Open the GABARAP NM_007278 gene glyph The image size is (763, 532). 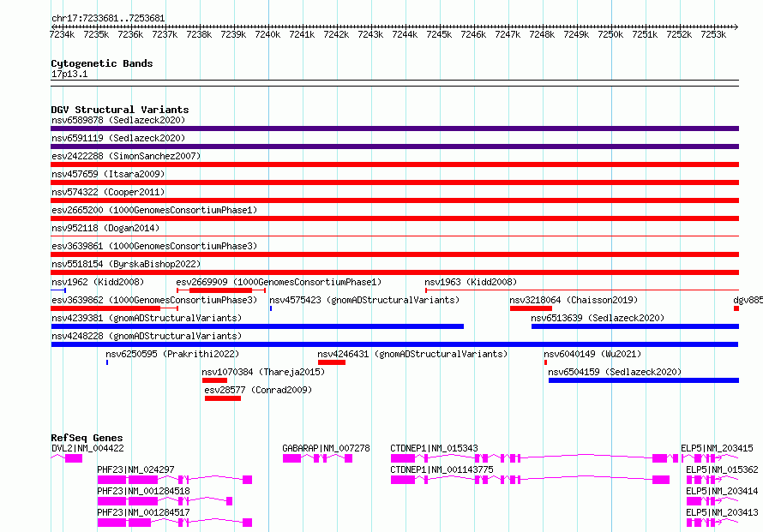(317, 458)
